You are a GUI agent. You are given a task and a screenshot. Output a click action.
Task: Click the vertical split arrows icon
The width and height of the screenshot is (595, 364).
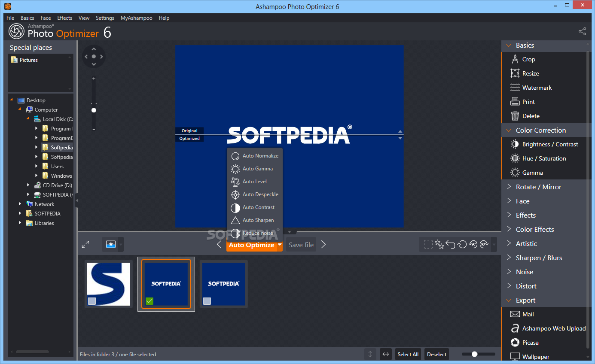pos(370,354)
